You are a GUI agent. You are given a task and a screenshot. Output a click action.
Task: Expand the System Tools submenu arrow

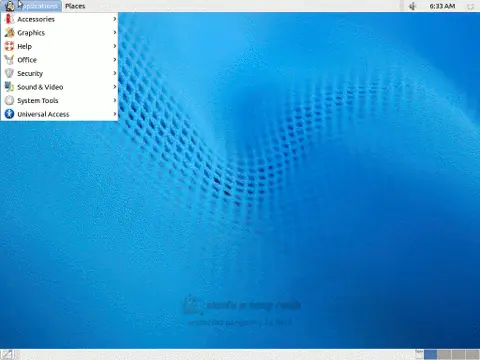pyautogui.click(x=114, y=100)
